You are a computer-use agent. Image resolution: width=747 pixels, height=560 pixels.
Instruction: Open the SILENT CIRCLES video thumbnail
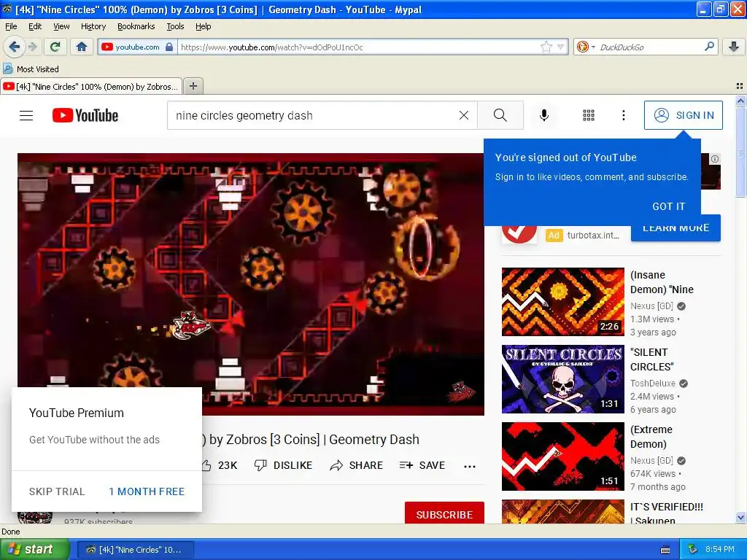tap(562, 379)
